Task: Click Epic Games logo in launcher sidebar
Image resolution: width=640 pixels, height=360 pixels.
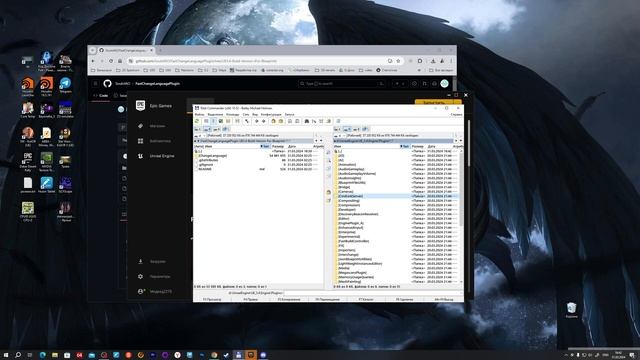Action: (140, 106)
